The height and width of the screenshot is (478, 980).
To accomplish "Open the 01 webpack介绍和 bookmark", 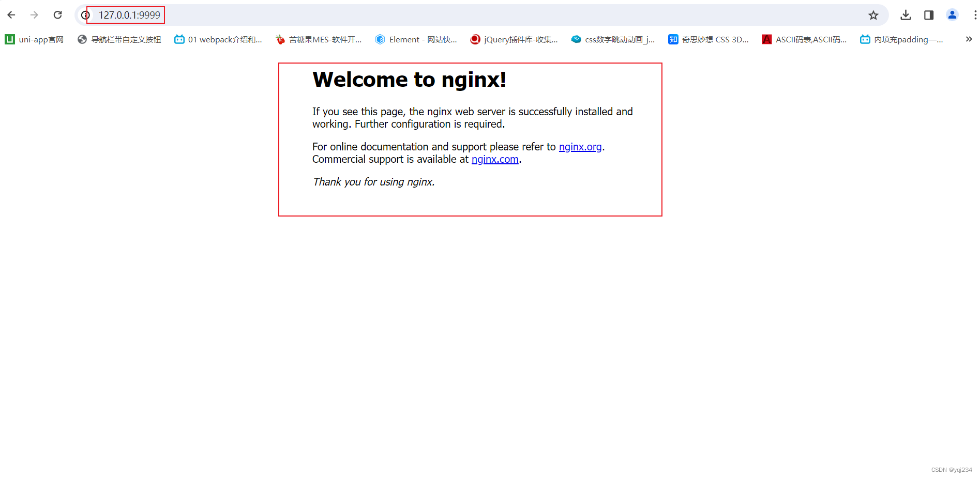I will [x=218, y=39].
